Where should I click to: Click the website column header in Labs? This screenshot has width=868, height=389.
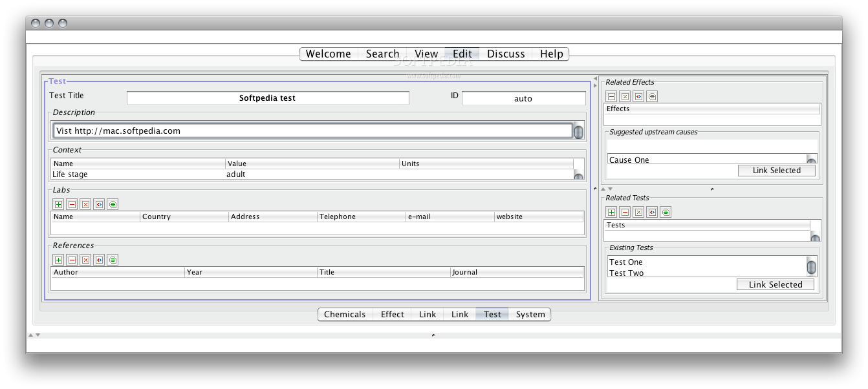coord(539,216)
